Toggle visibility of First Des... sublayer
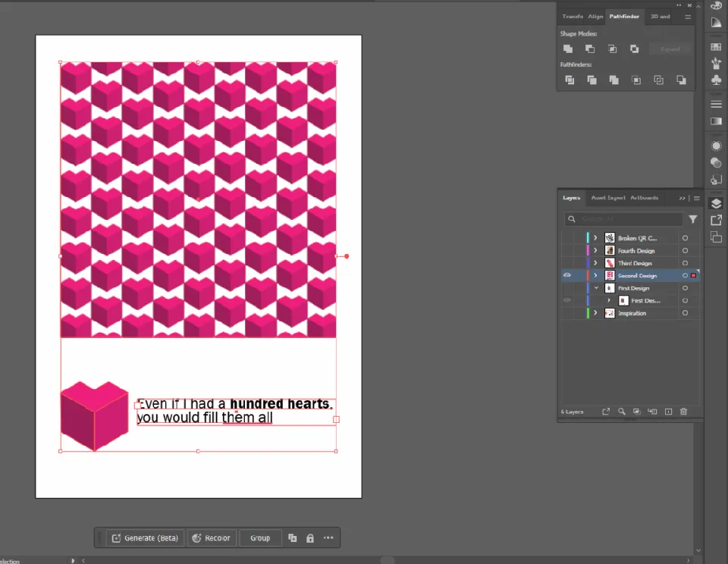 coord(567,300)
